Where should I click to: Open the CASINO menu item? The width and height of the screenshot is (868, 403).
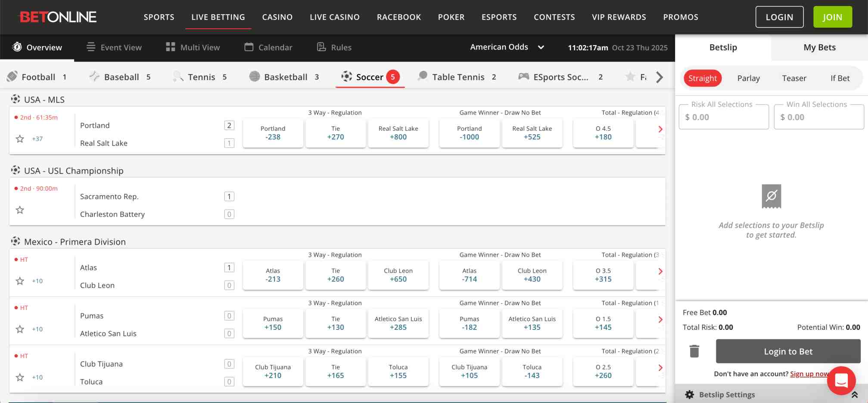click(277, 17)
